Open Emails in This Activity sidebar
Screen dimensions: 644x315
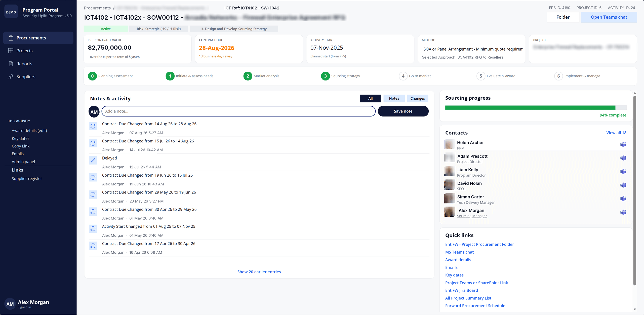coord(17,154)
